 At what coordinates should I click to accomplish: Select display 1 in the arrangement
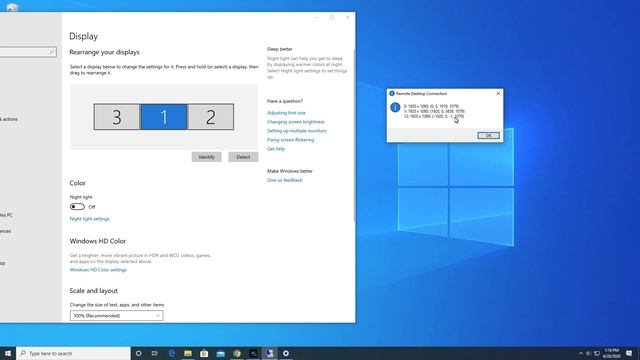point(164,117)
